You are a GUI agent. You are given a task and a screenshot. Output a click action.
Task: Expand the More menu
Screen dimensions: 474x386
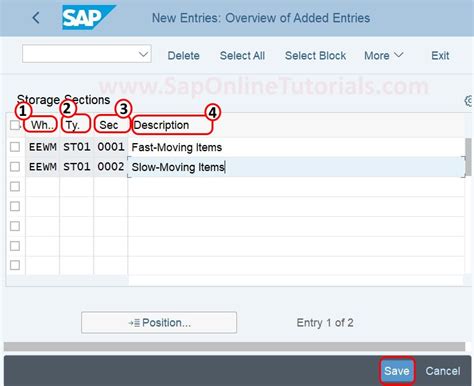click(384, 55)
